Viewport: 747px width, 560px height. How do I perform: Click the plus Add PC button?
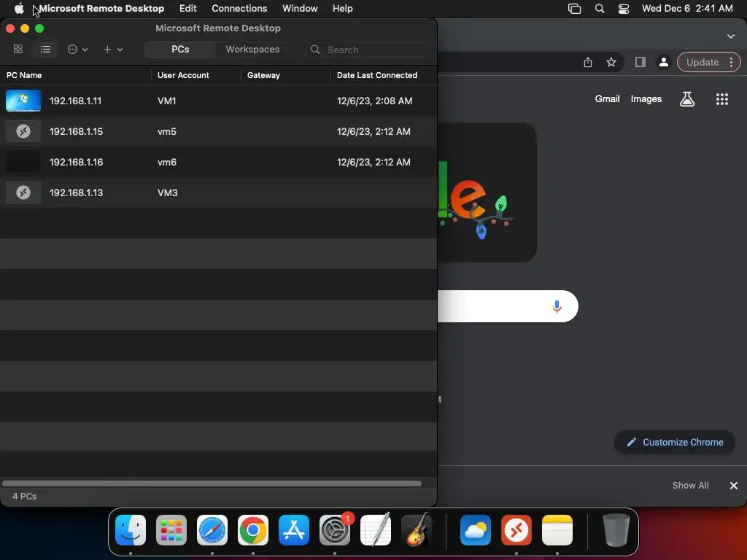pos(107,49)
